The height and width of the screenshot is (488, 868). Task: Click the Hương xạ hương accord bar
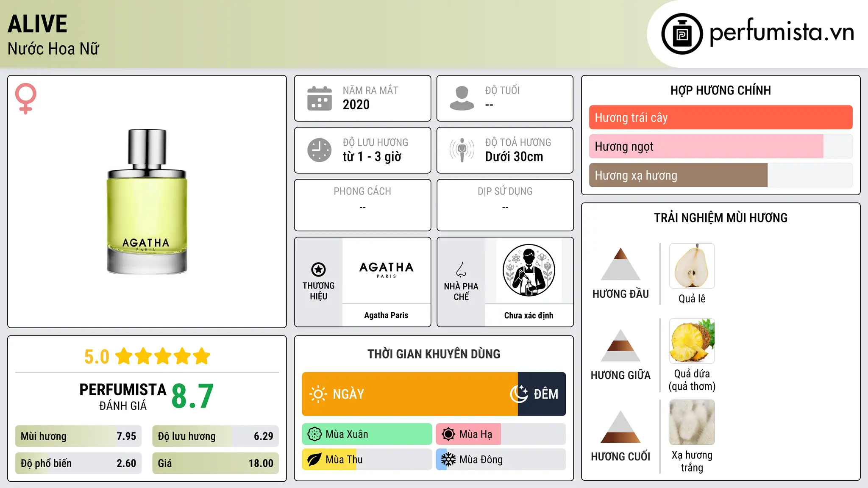[x=721, y=175]
